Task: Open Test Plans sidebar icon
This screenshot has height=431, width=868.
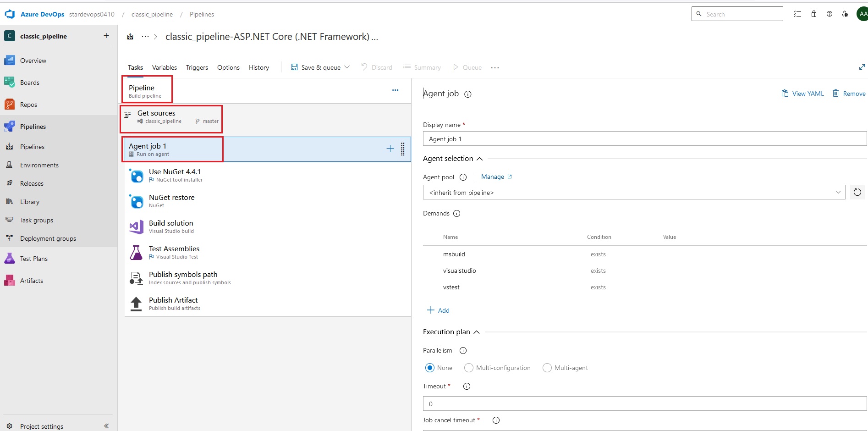Action: pyautogui.click(x=10, y=259)
